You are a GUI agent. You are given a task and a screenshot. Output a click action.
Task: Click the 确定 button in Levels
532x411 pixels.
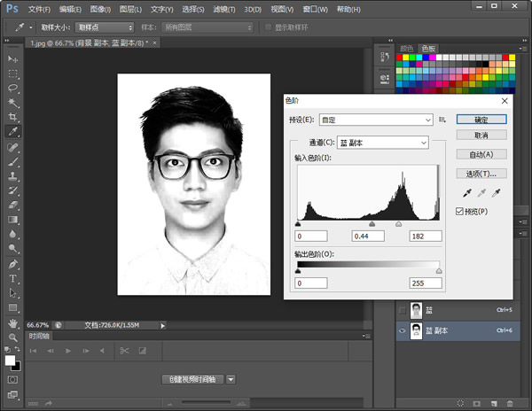point(481,119)
